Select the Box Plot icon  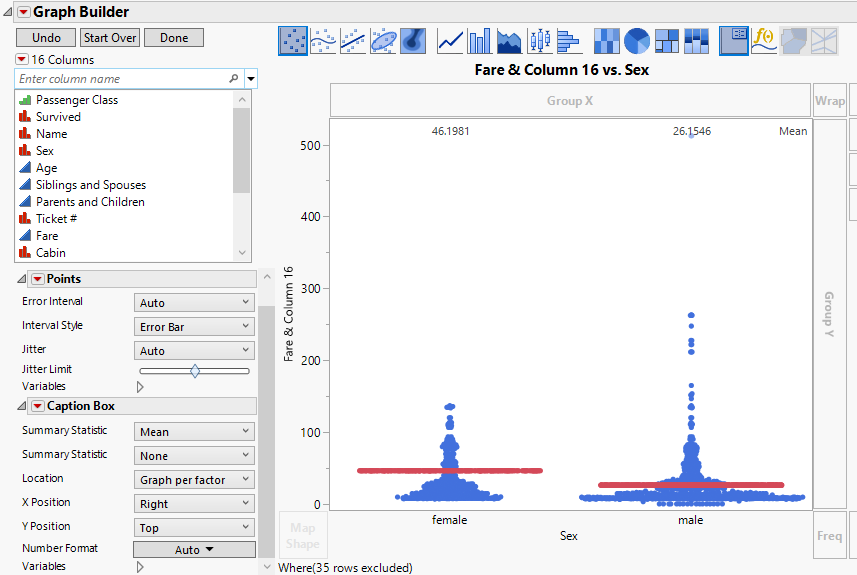pyautogui.click(x=539, y=41)
